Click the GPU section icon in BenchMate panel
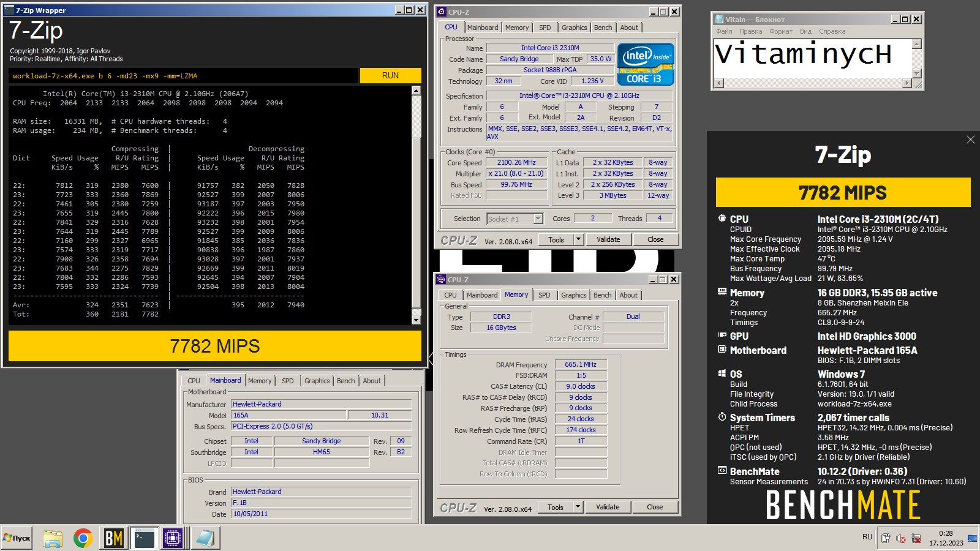Screen dimensions: 980x551 coord(722,335)
